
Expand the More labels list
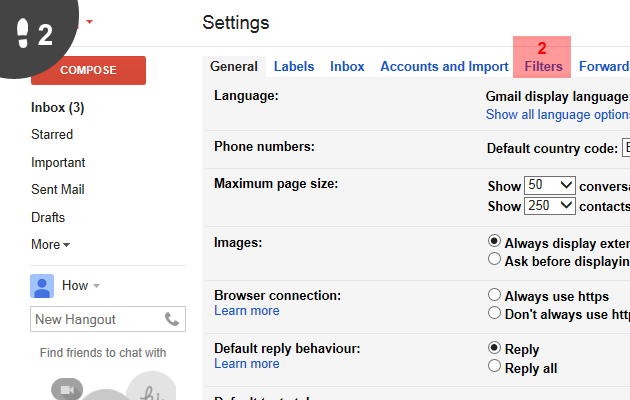coord(50,245)
